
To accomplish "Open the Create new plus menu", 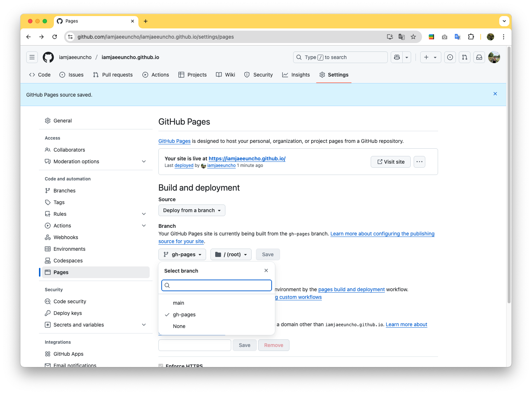I will (430, 57).
